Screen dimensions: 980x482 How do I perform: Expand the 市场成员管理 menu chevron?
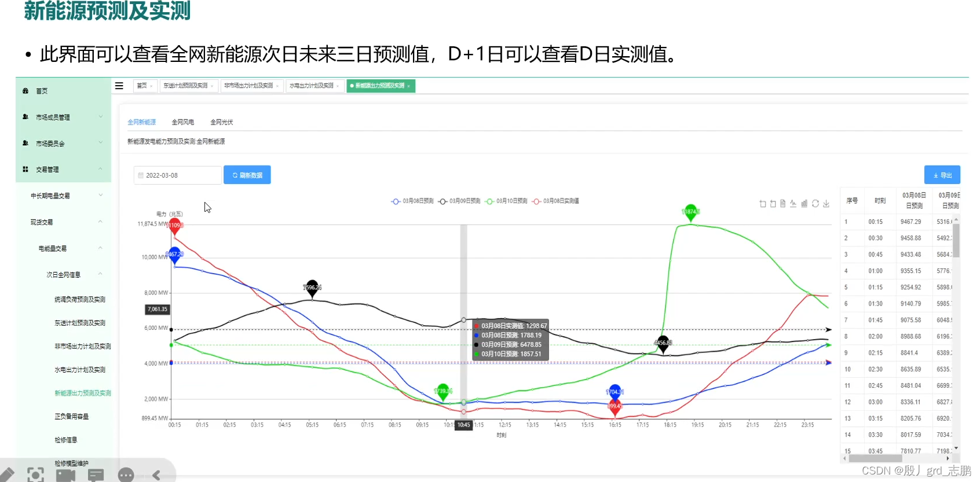tap(101, 116)
